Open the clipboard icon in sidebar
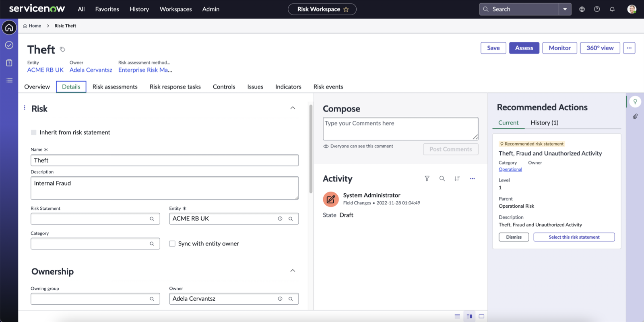Screen dimensions: 644x322 point(9,63)
